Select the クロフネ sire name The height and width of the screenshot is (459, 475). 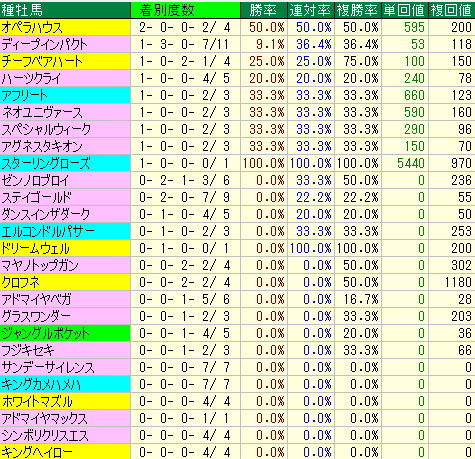pyautogui.click(x=65, y=282)
